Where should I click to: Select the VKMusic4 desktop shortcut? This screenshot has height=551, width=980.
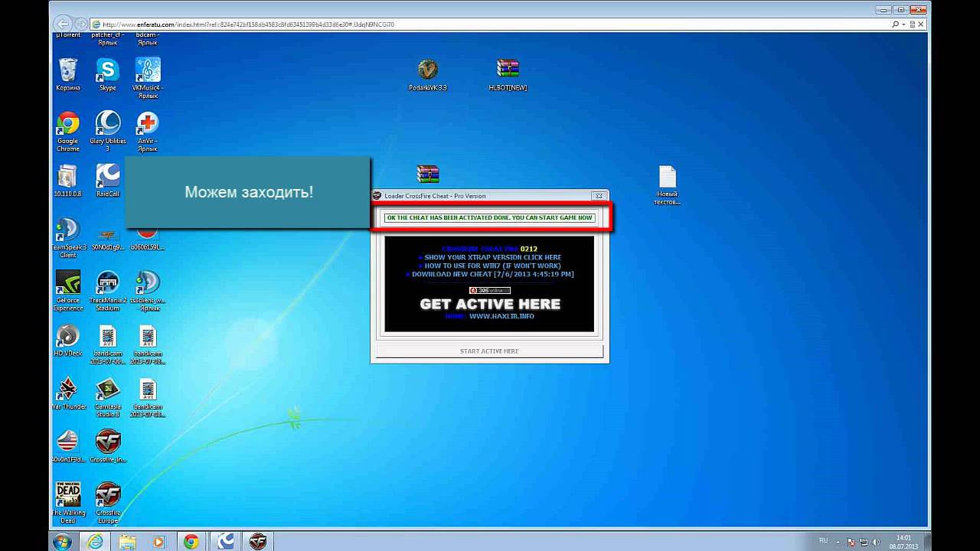click(x=148, y=77)
